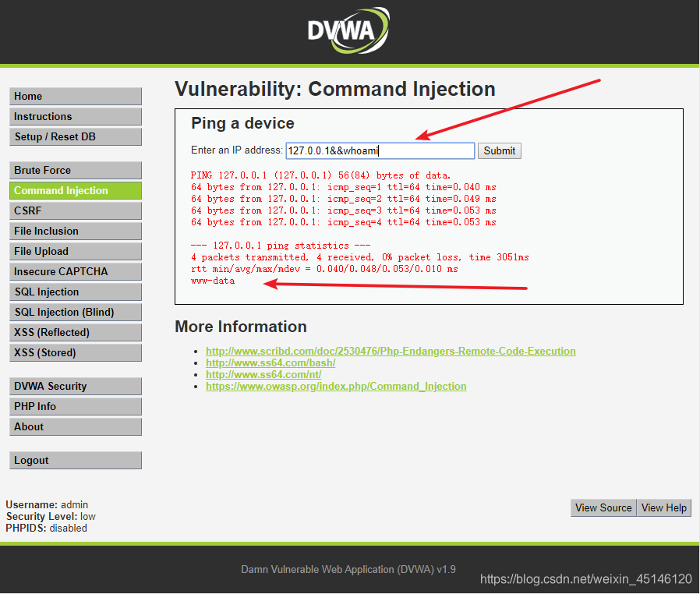700x594 pixels.
Task: Open the Home menu item
Action: click(x=76, y=97)
